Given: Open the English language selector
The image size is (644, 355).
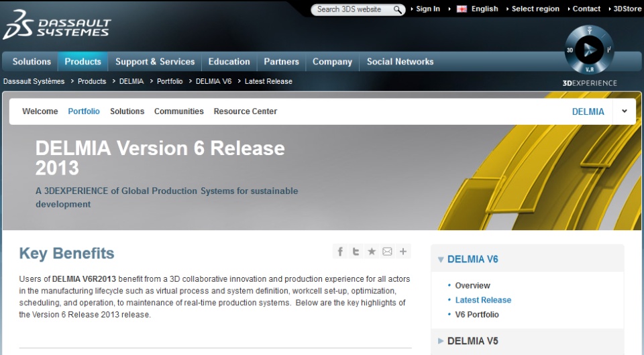Looking at the screenshot, I should [484, 9].
